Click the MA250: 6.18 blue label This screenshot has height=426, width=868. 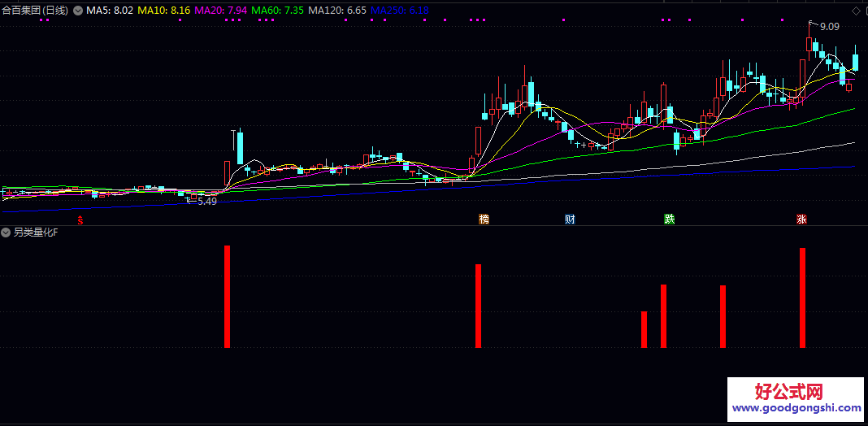[x=399, y=11]
